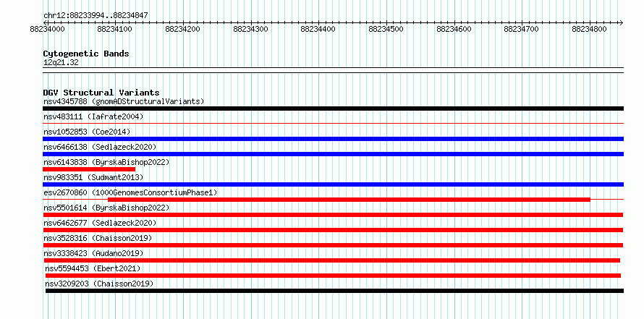Viewport: 644px width, 319px height.
Task: Select the blue bar under nsv1052853 Coe2014
Action: click(333, 139)
